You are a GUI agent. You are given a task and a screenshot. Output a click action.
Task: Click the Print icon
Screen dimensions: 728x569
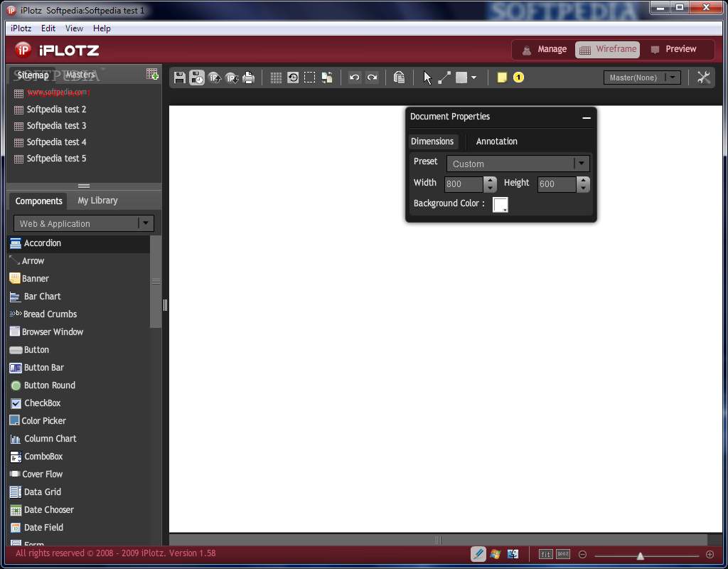pos(249,78)
